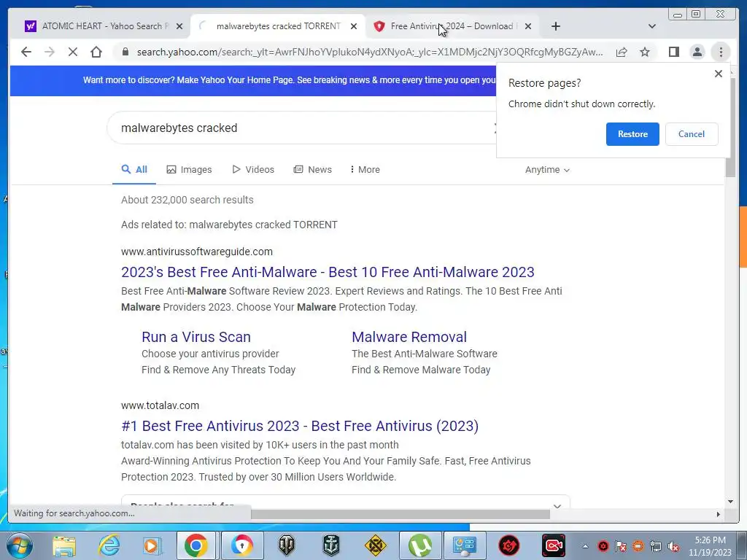Select the malwarebytes cracked TORRENT tab
747x560 pixels.
[278, 26]
